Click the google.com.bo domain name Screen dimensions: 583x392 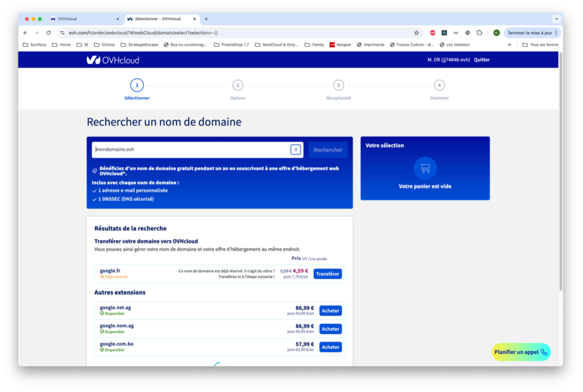[116, 344]
